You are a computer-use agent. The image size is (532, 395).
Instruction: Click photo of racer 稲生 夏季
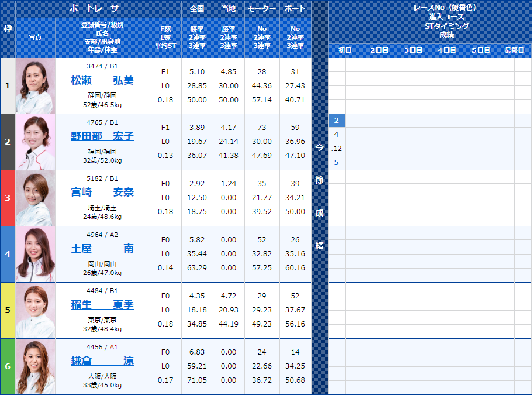[x=35, y=310]
